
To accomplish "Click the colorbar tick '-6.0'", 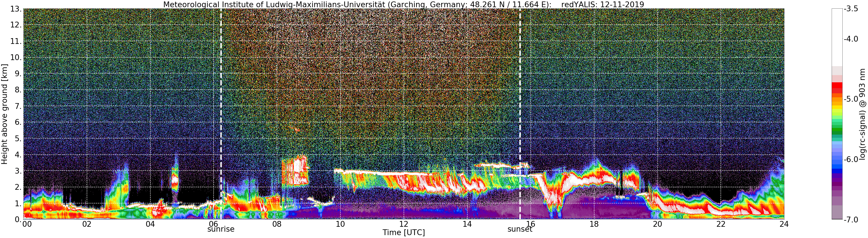I will pos(851,159).
